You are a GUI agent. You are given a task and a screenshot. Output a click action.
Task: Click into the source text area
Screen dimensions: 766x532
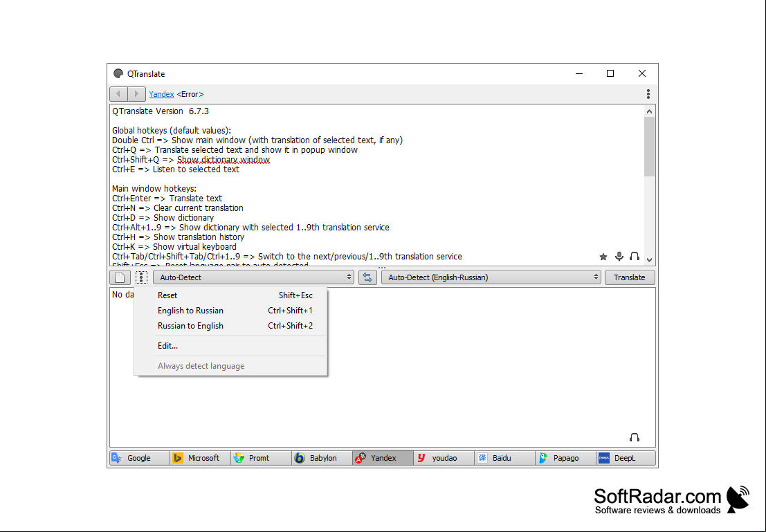tap(376, 185)
